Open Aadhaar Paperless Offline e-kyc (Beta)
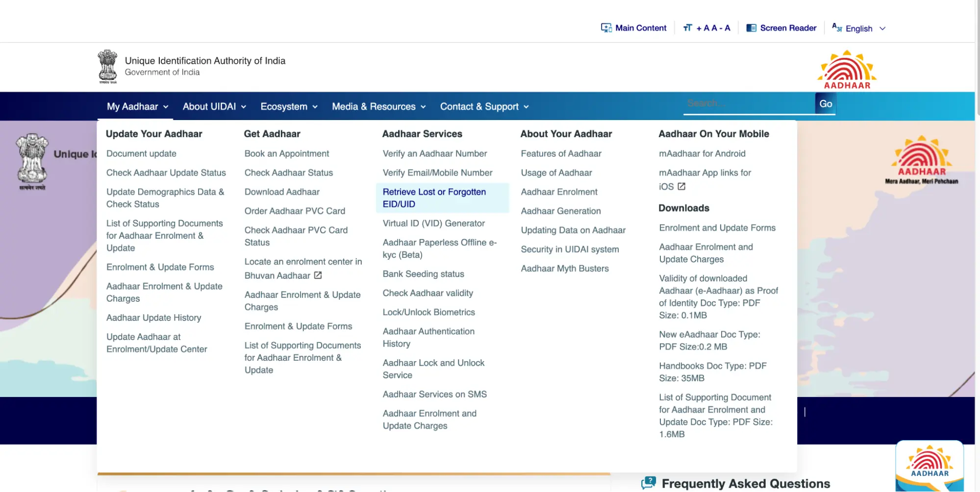Image resolution: width=980 pixels, height=492 pixels. 439,248
